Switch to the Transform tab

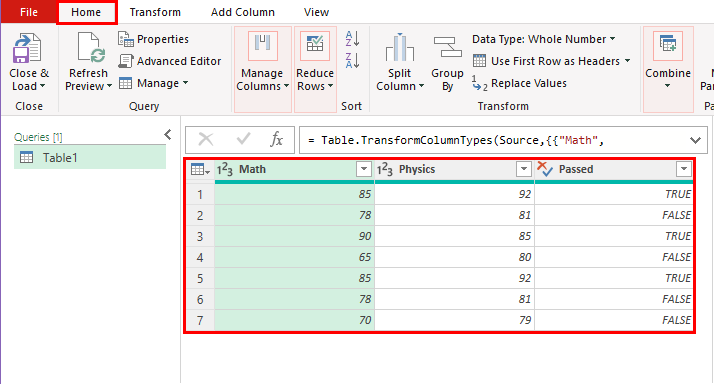tap(155, 12)
